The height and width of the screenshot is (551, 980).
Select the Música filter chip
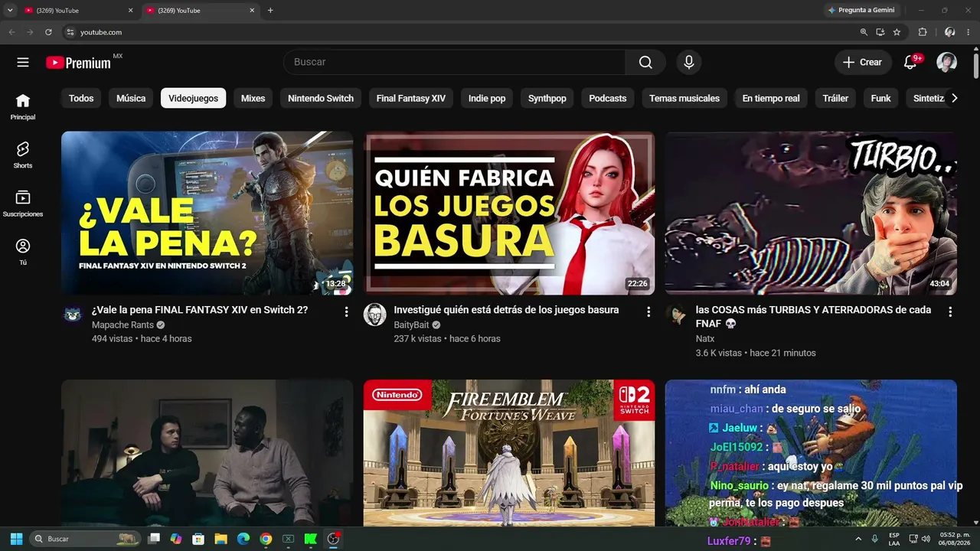131,98
